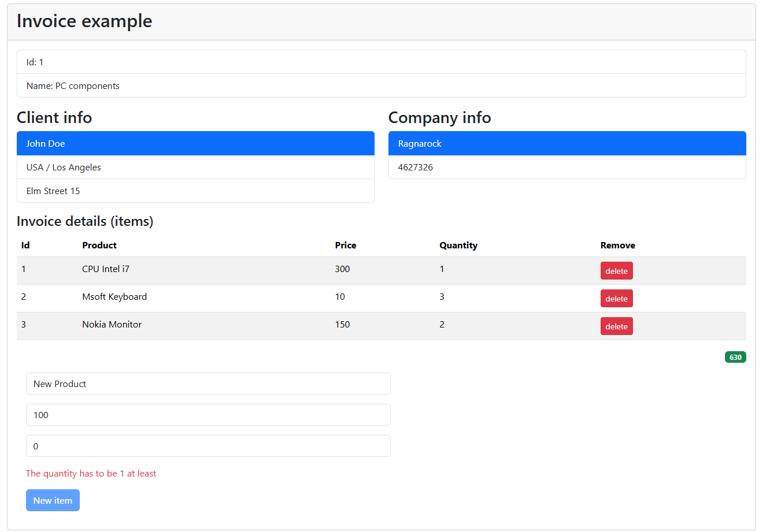The image size is (759, 532).
Task: Click the Quantity column header
Action: (x=458, y=245)
